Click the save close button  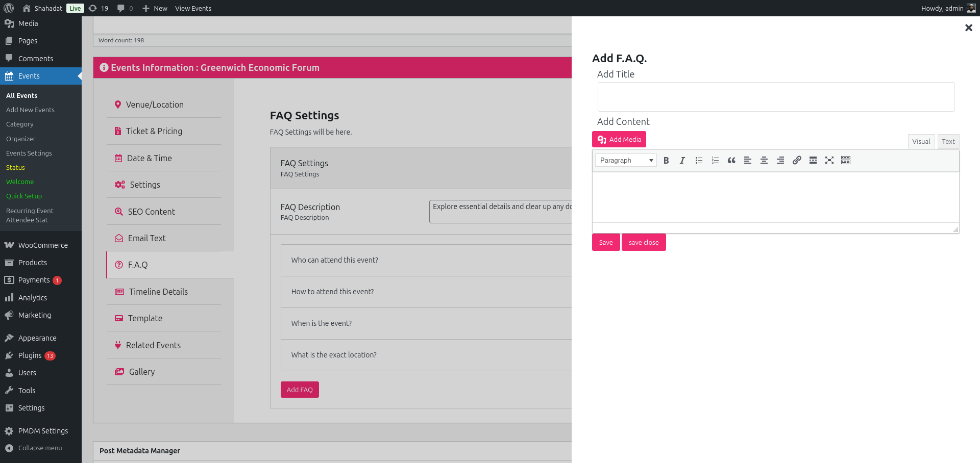[x=644, y=242]
